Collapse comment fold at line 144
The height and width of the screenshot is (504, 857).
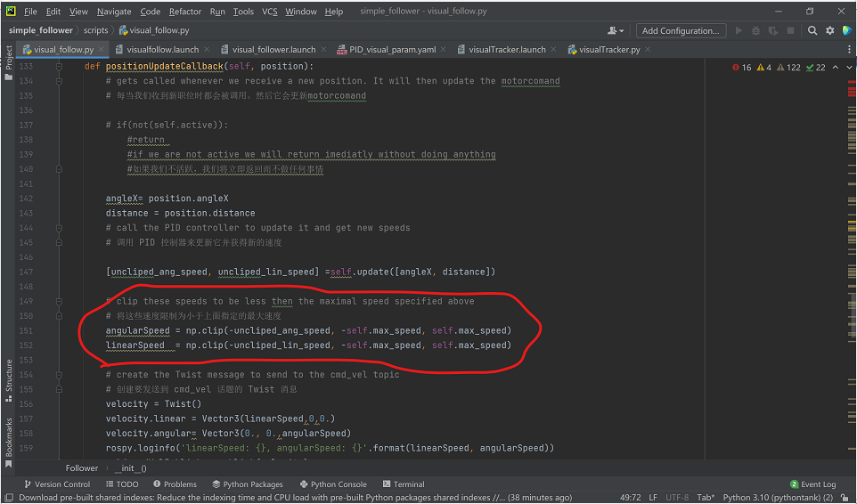point(59,228)
